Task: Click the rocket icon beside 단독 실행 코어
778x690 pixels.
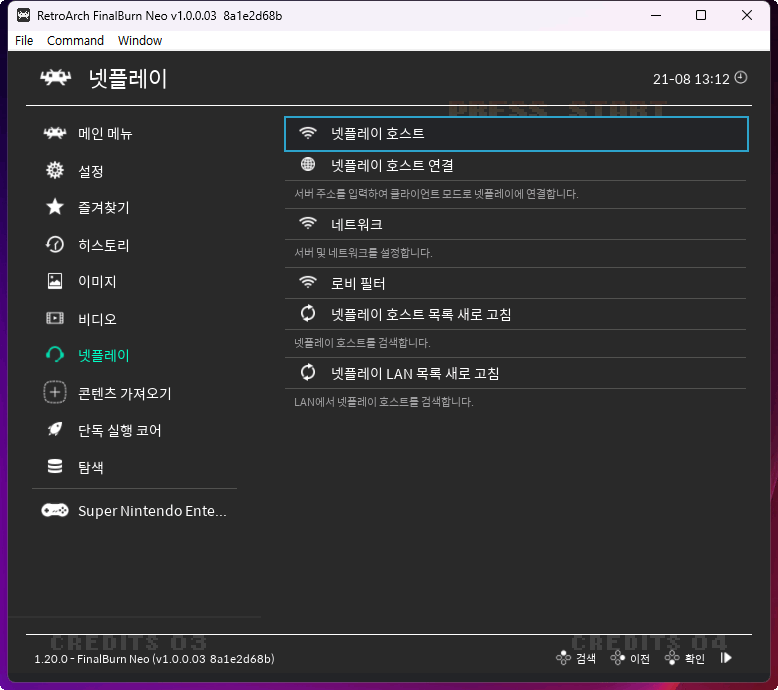Action: pos(55,430)
